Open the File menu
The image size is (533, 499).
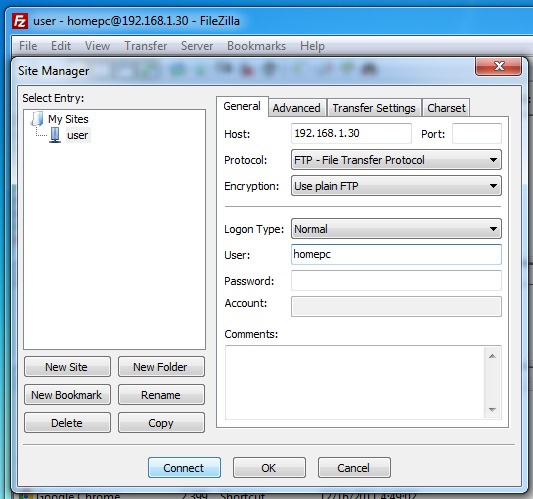click(x=28, y=46)
